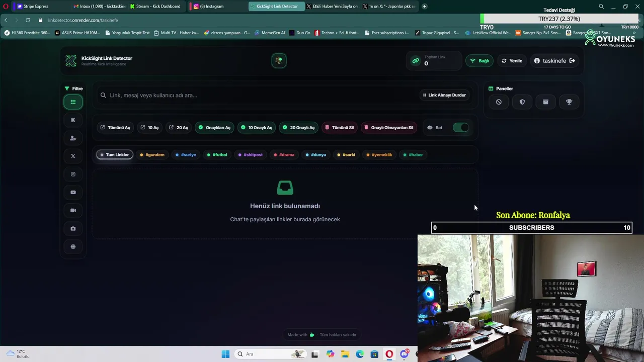Select the #dunya tag filter
The image size is (644, 362).
point(315,155)
